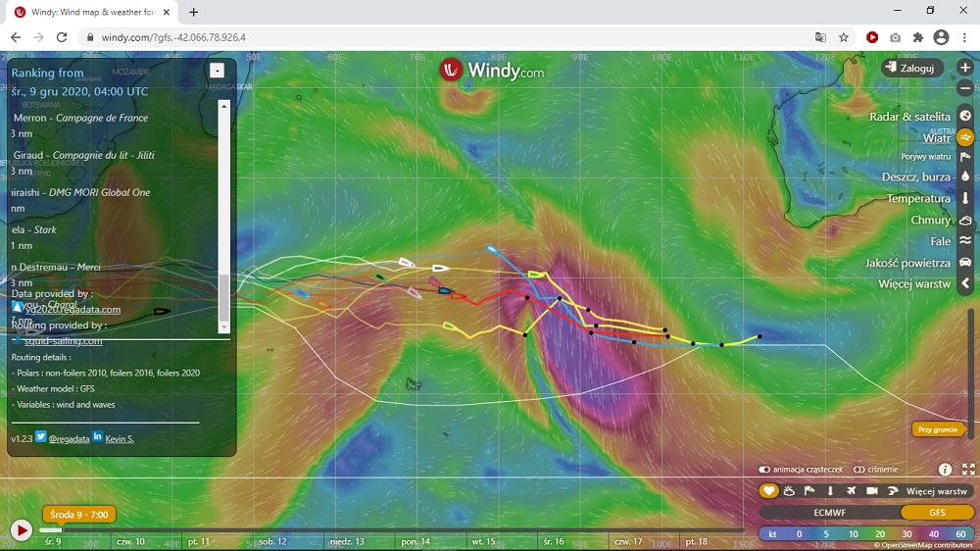Bookmark this page with star icon
This screenshot has height=551, width=980.
point(844,37)
